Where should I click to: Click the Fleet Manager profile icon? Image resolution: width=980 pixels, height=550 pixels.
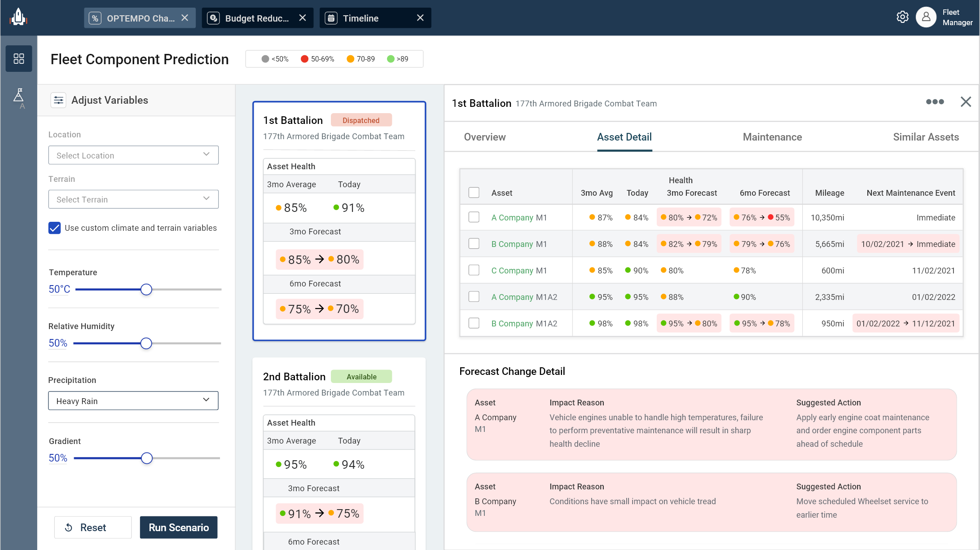point(926,17)
